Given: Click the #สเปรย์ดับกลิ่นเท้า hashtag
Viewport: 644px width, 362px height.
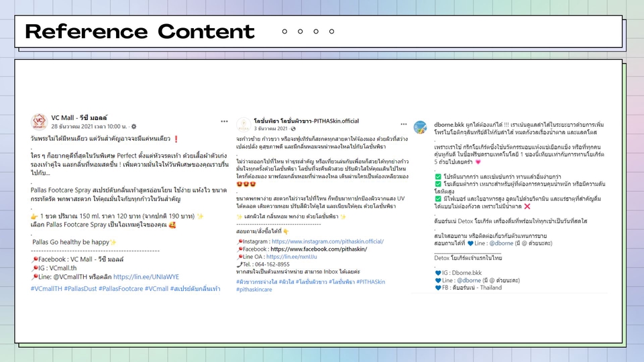Looking at the screenshot, I should coord(195,289).
